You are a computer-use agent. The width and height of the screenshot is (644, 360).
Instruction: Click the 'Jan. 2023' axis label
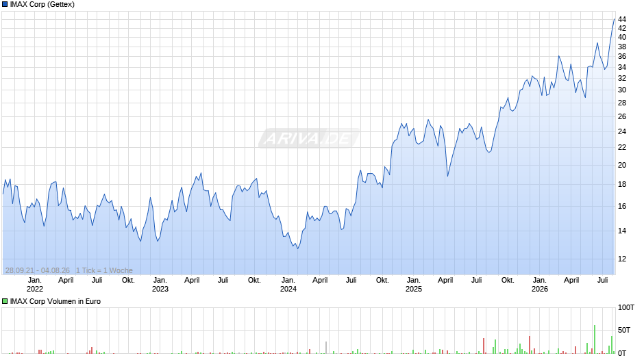(x=160, y=285)
